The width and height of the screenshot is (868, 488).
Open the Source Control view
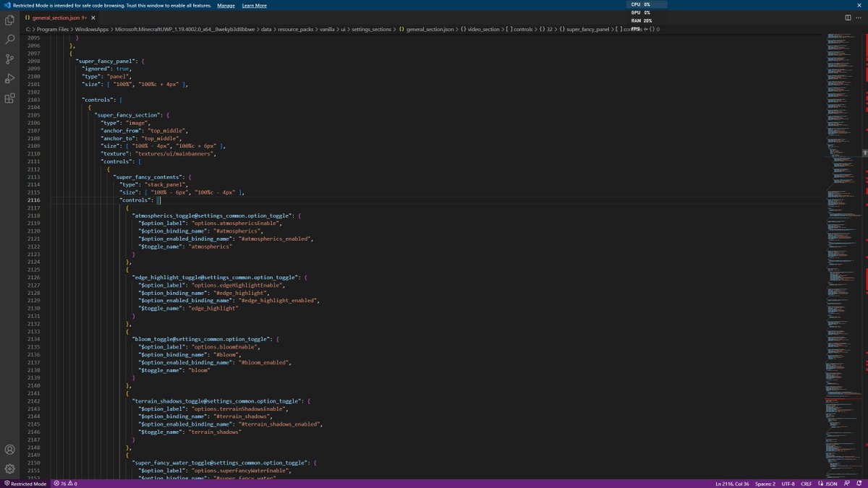10,59
